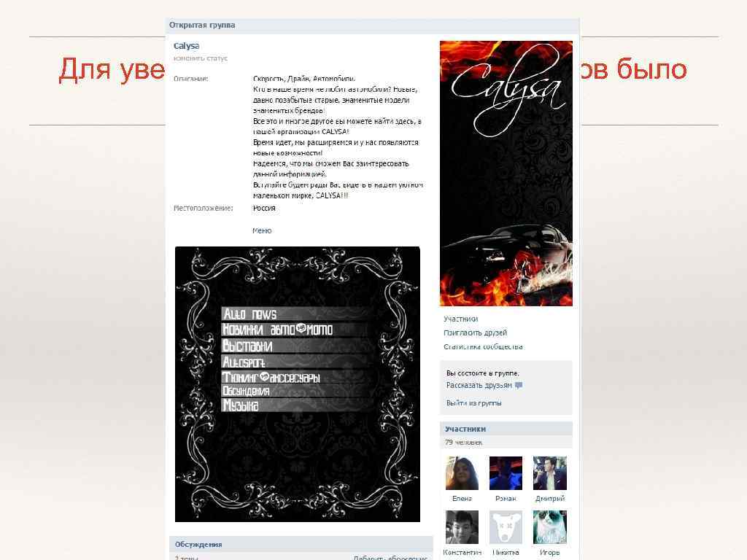Open Никита's default dog avatar

coord(506,527)
